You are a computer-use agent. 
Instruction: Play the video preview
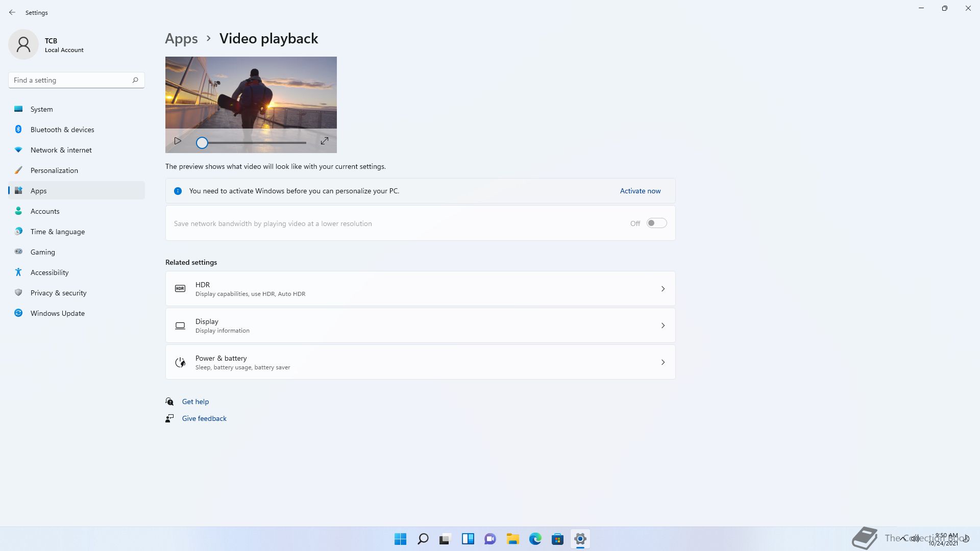178,141
